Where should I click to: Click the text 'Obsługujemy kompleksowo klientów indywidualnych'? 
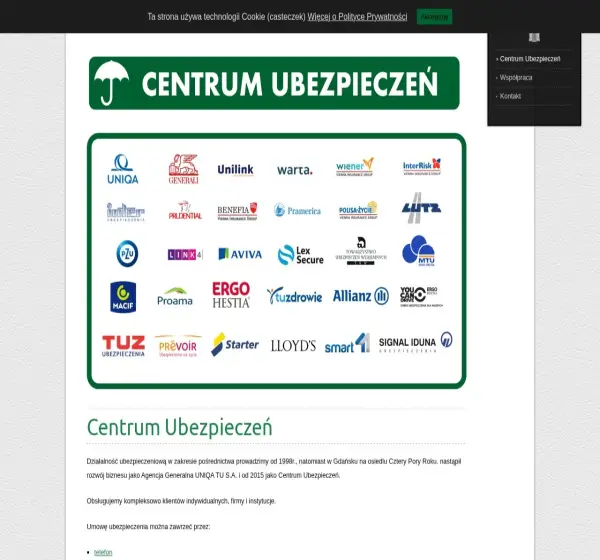coord(157,501)
